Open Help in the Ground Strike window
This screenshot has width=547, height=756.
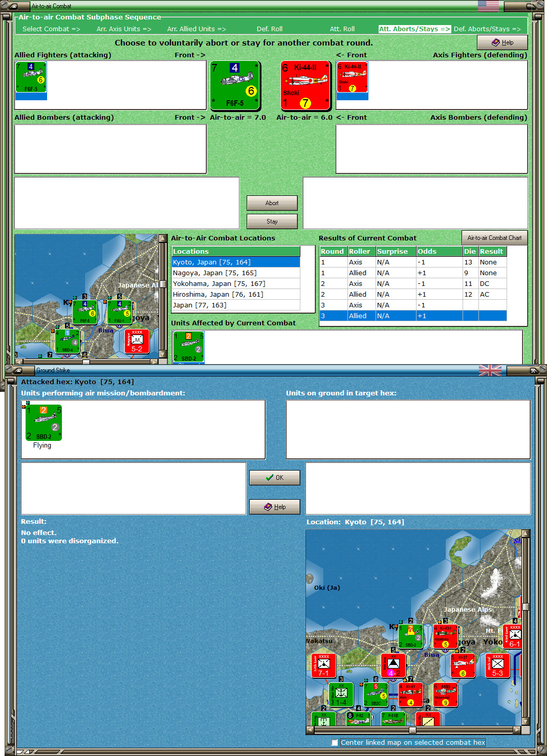click(275, 507)
